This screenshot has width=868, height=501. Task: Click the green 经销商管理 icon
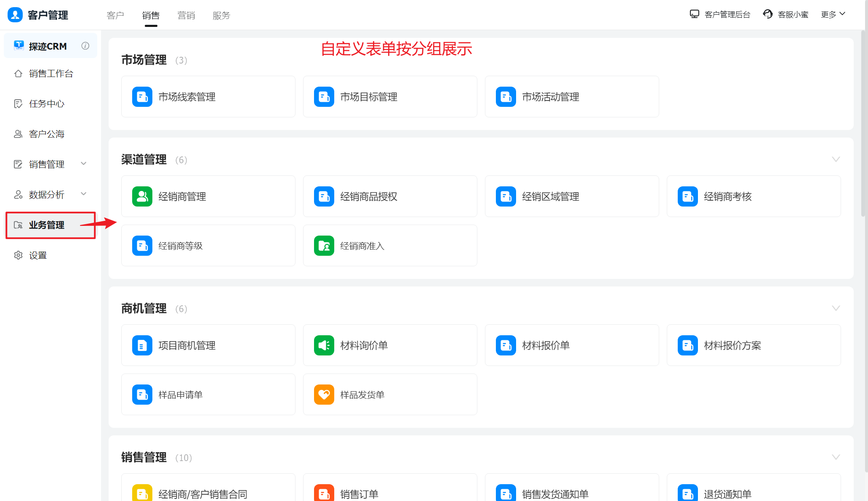[x=142, y=196]
